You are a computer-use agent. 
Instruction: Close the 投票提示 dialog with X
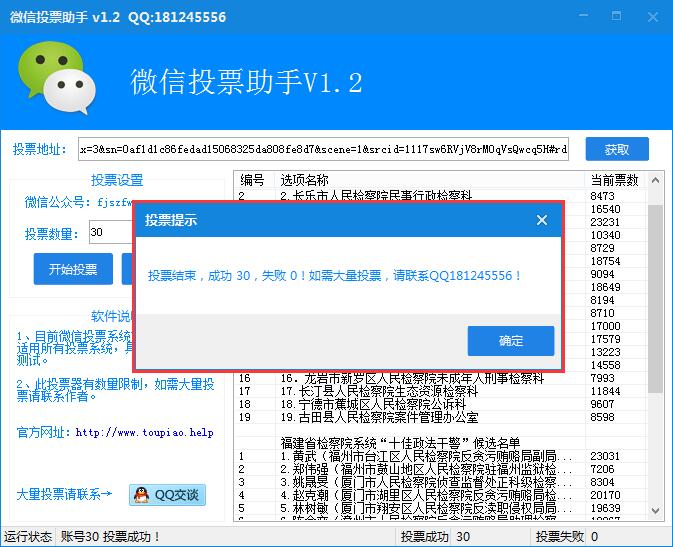pos(542,220)
